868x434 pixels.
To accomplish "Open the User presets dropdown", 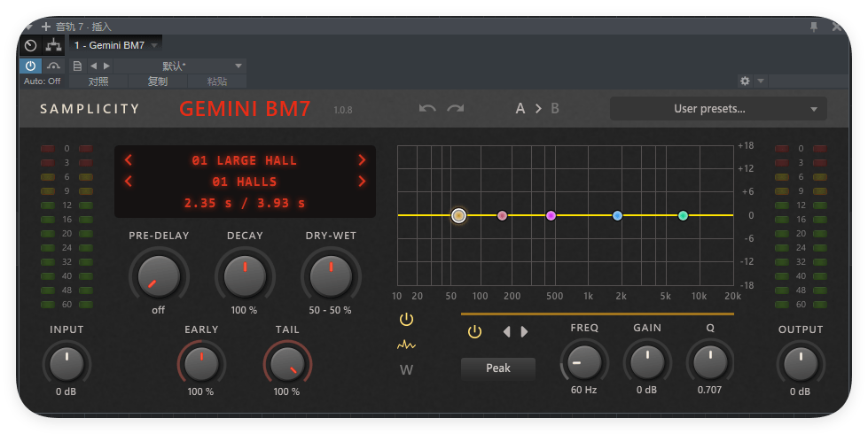I will coord(718,109).
